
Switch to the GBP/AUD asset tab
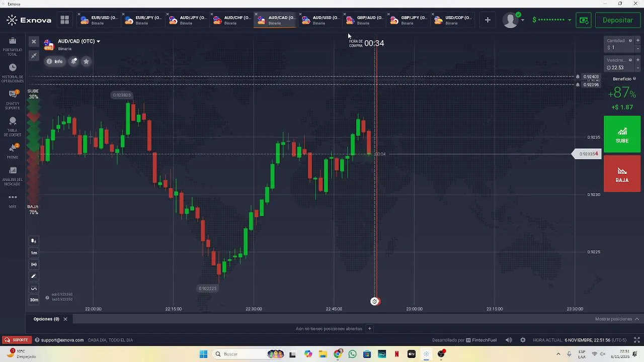(365, 20)
